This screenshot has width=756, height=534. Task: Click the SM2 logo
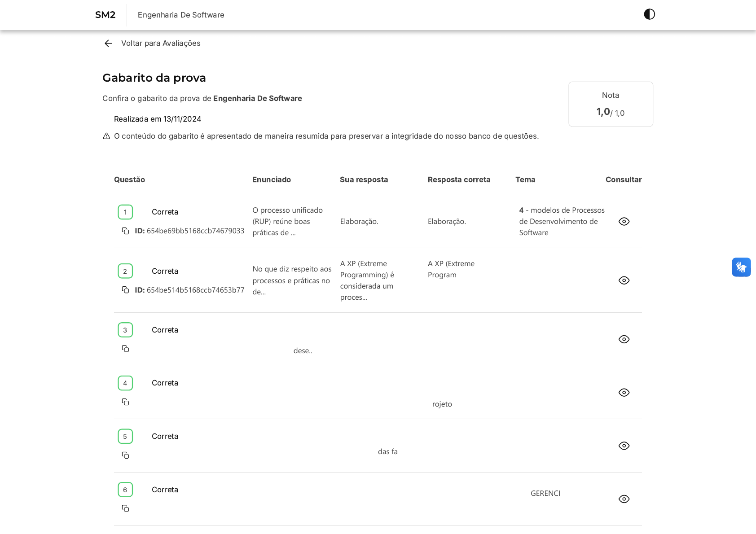(105, 15)
